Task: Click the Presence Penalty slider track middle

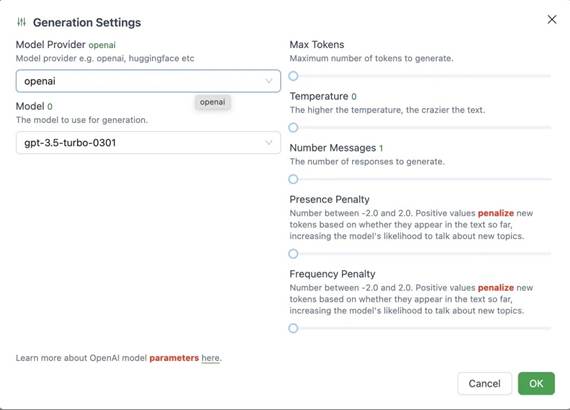Action: 421,254
